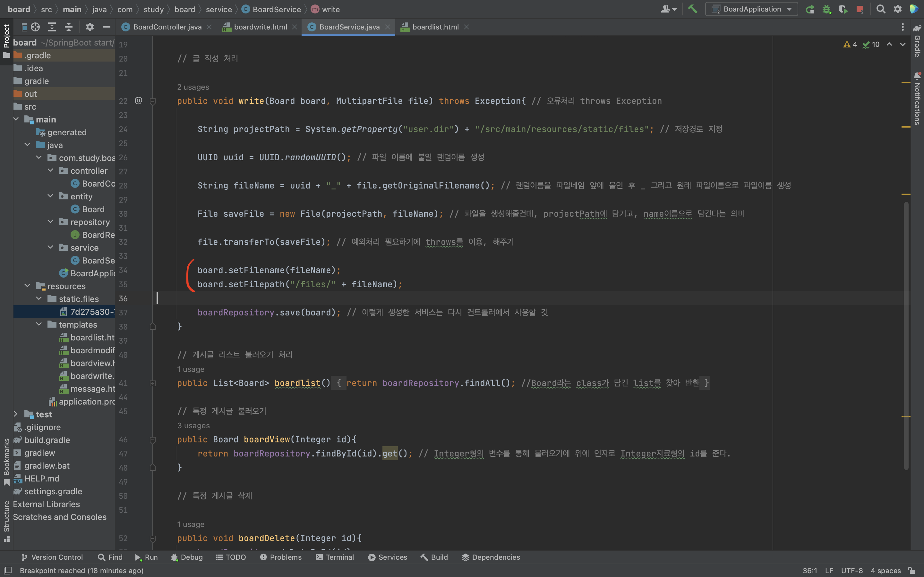The height and width of the screenshot is (577, 924).
Task: Open the BoardApplication run configuration dropdown
Action: [751, 9]
